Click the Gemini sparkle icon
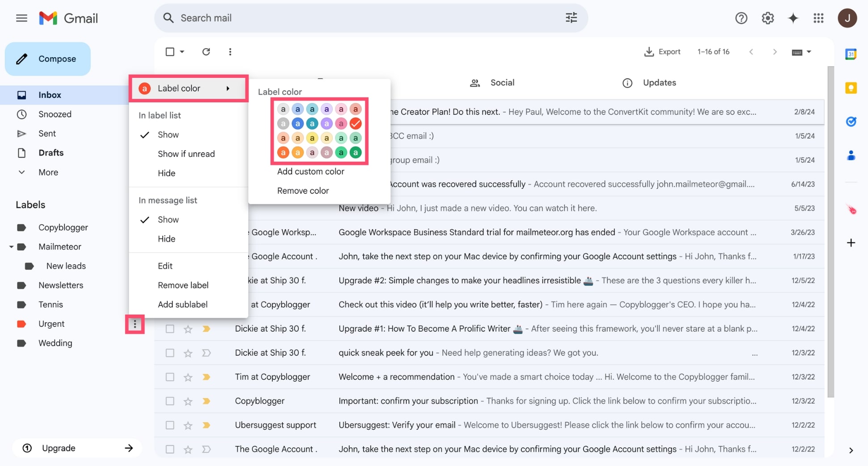Viewport: 868px width, 466px height. [793, 18]
